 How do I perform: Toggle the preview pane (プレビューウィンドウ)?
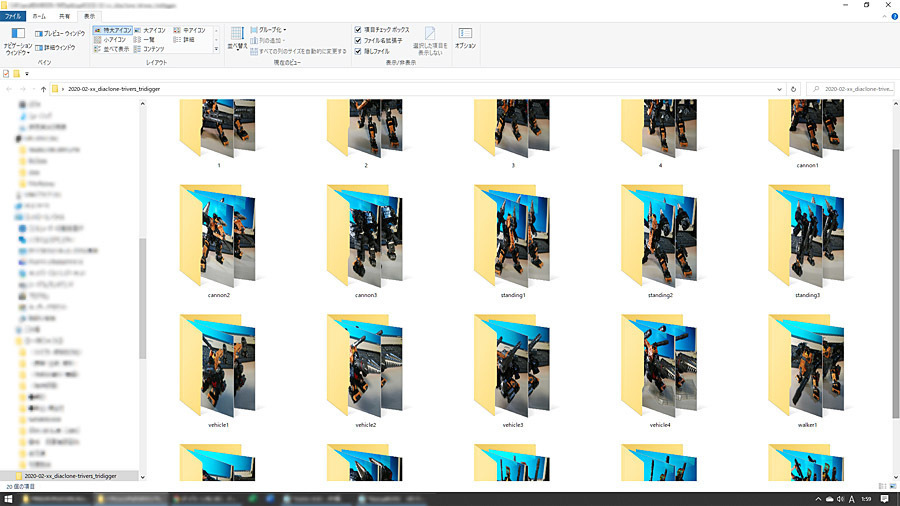click(62, 33)
